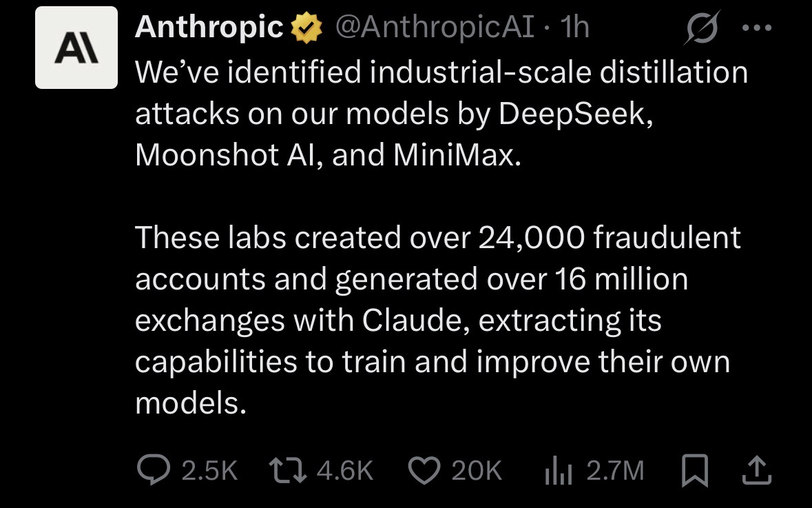Click the 4.6K reposts count
This screenshot has height=508, width=812.
coord(344,470)
